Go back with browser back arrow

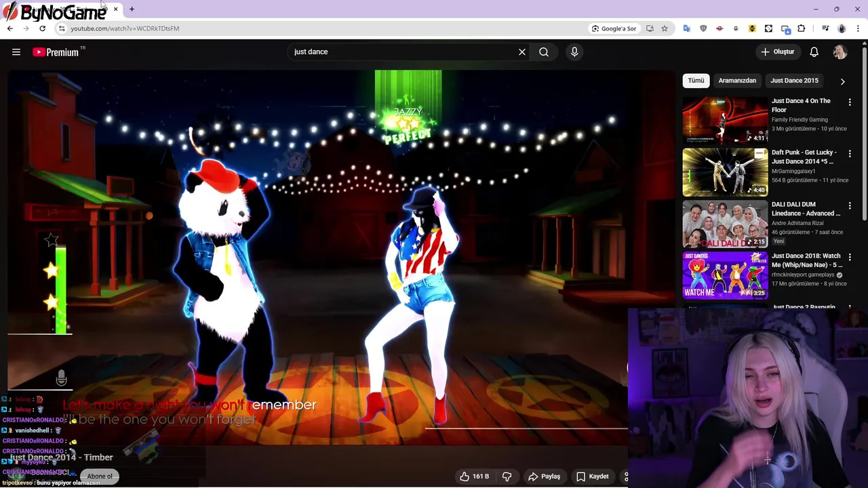tap(9, 28)
